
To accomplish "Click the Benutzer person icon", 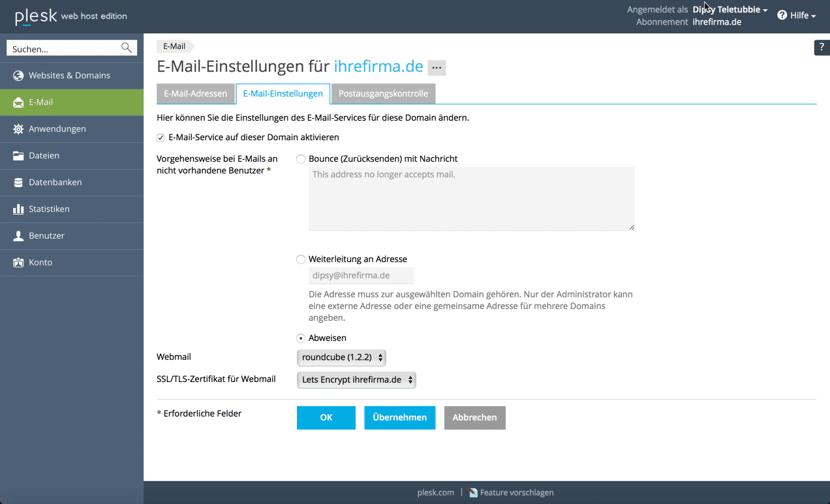I will 18,236.
